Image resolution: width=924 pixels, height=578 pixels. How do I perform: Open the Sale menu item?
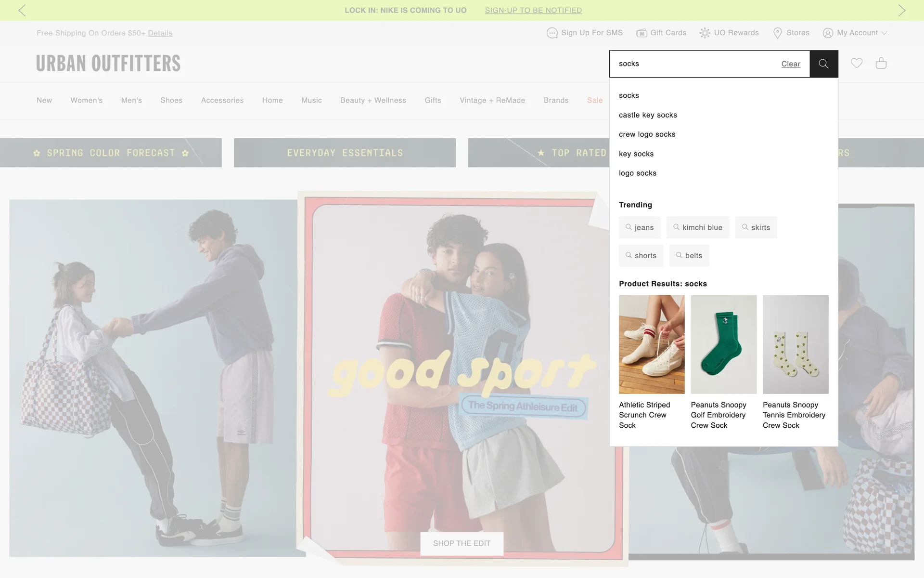(594, 100)
